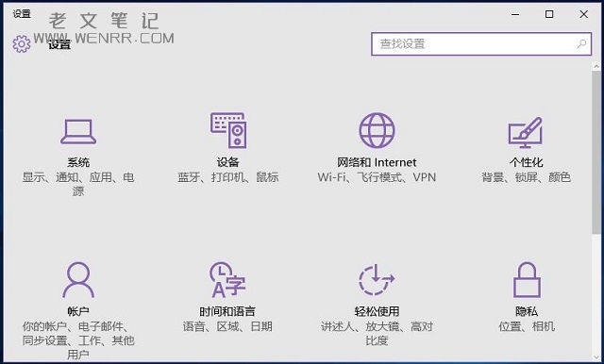Click the settings gear icon in header
The width and height of the screenshot is (604, 364).
(x=21, y=44)
